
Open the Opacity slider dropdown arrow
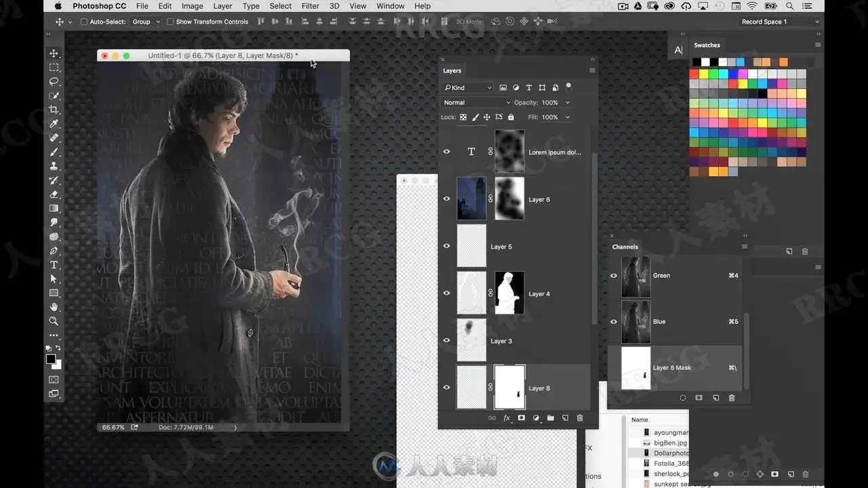pyautogui.click(x=568, y=102)
